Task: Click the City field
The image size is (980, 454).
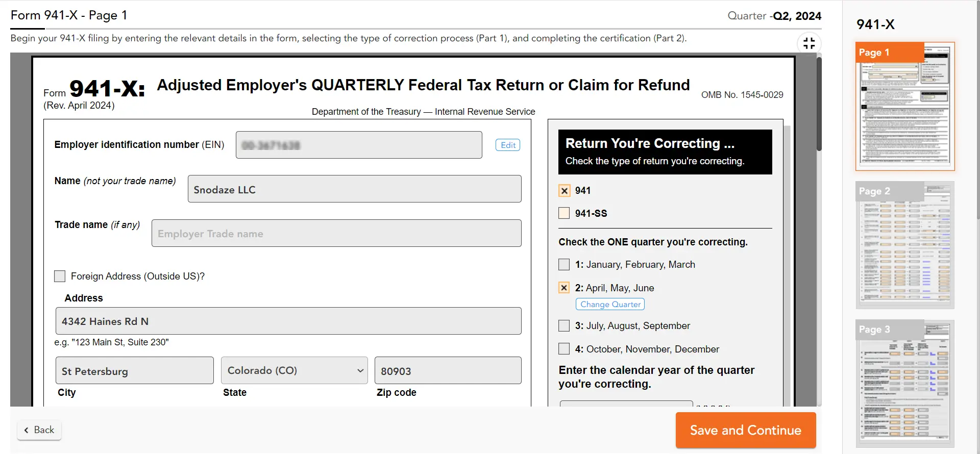Action: coord(134,371)
